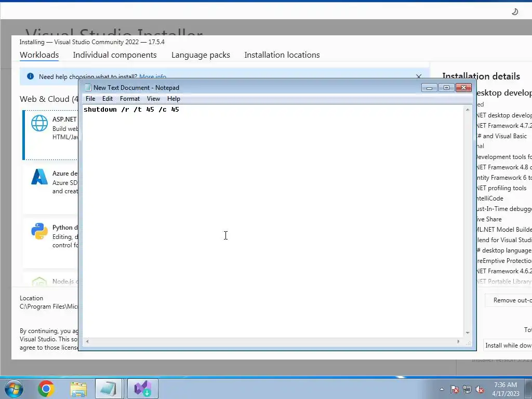
Task: Click 'Entity Framework 6 tools' details entry
Action: click(504, 178)
